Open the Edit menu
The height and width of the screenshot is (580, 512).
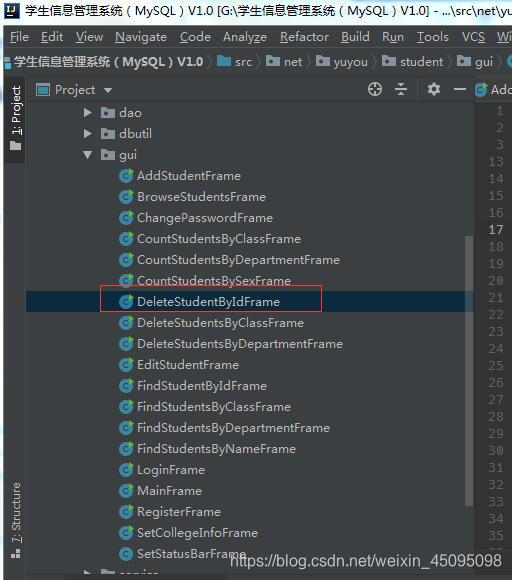52,37
